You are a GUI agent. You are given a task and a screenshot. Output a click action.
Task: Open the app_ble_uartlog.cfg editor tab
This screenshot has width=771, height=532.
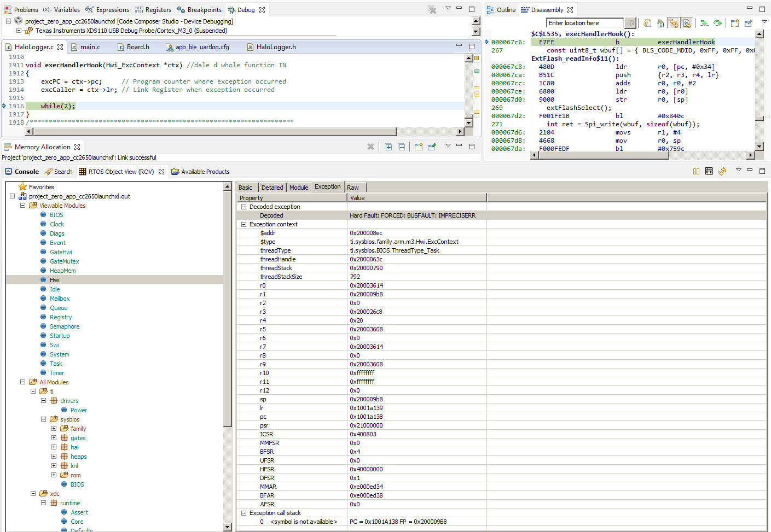pos(198,47)
